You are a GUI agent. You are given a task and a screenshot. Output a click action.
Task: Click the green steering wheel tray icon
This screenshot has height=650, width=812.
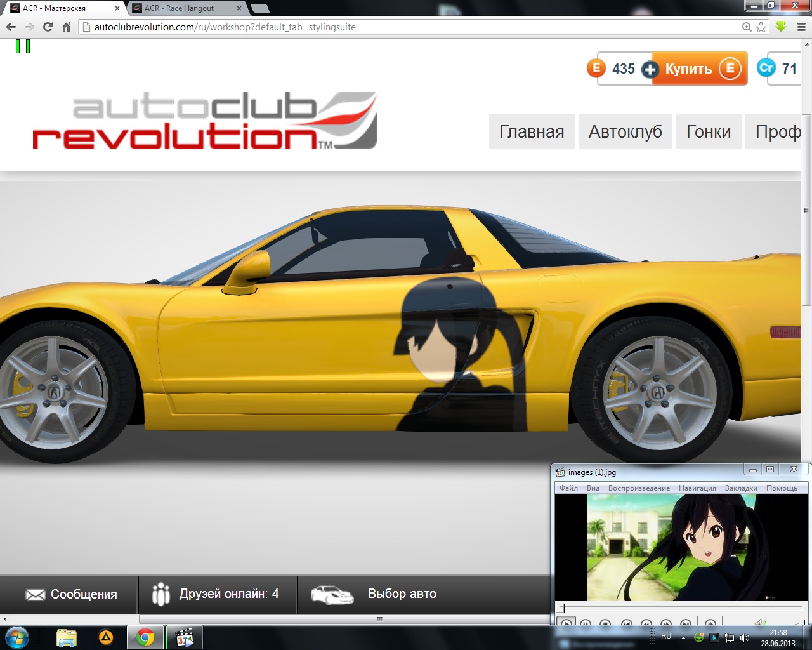[699, 637]
